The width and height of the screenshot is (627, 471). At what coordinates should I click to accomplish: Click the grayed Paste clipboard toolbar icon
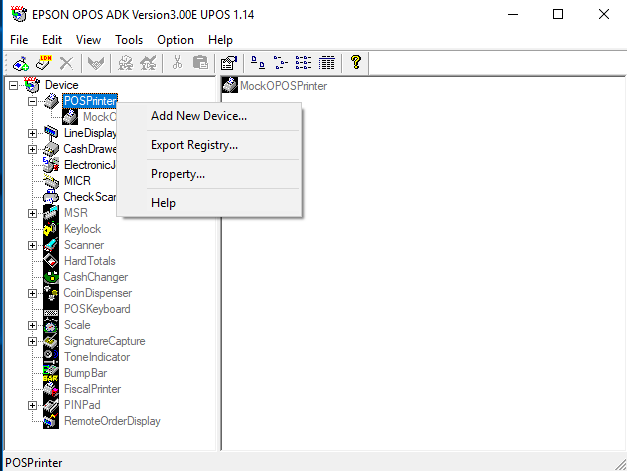coord(200,63)
